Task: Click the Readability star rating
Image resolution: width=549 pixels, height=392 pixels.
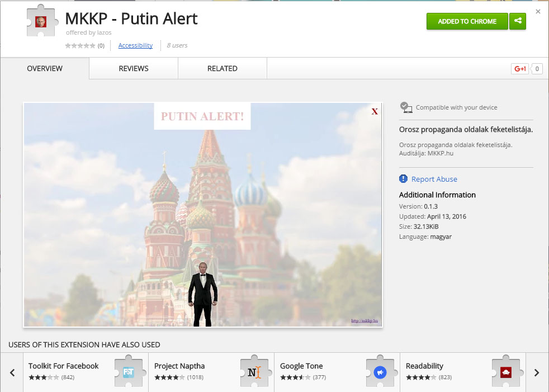Action: click(421, 377)
